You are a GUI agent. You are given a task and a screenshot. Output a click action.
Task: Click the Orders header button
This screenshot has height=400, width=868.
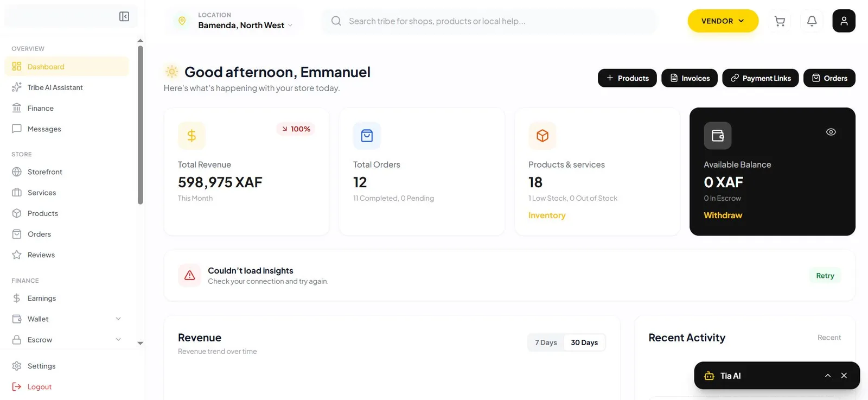829,78
